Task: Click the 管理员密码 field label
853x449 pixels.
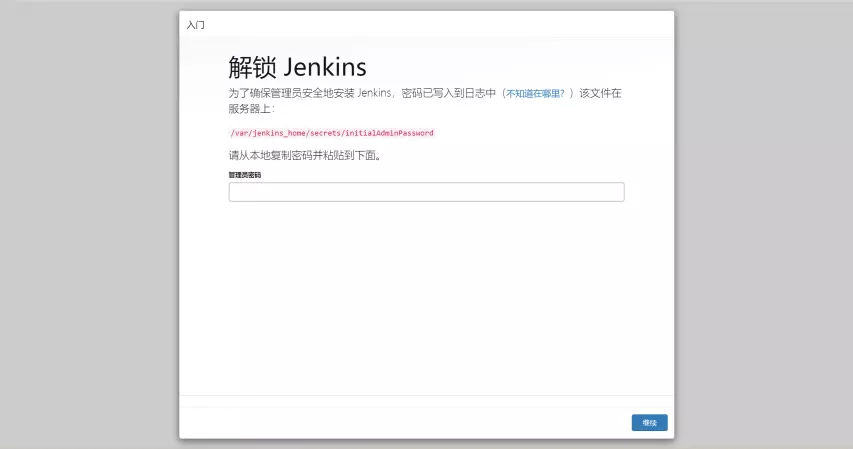Action: (245, 175)
